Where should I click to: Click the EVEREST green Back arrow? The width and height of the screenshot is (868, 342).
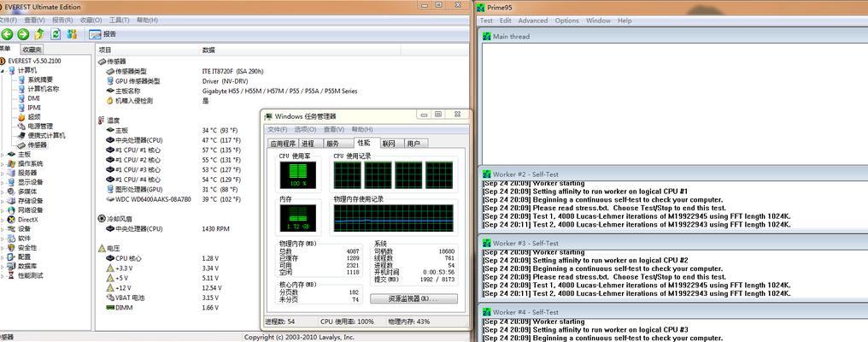pyautogui.click(x=7, y=34)
